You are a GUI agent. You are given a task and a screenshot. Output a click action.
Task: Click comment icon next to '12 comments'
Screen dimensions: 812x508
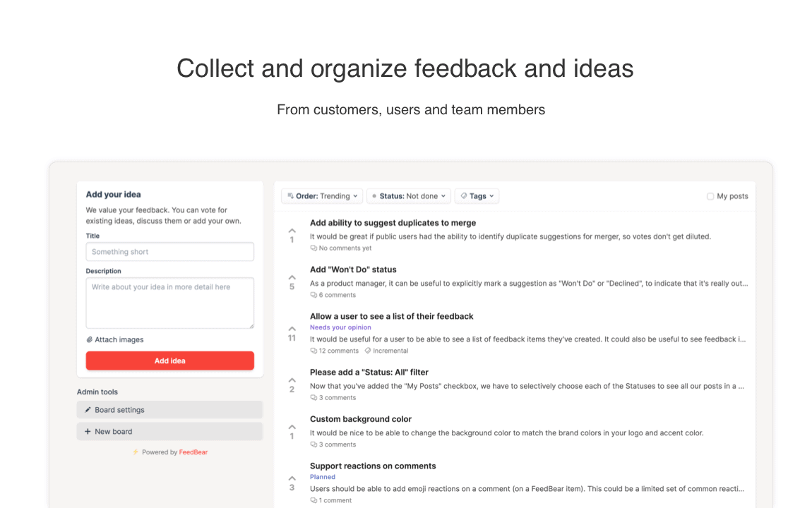click(x=314, y=351)
